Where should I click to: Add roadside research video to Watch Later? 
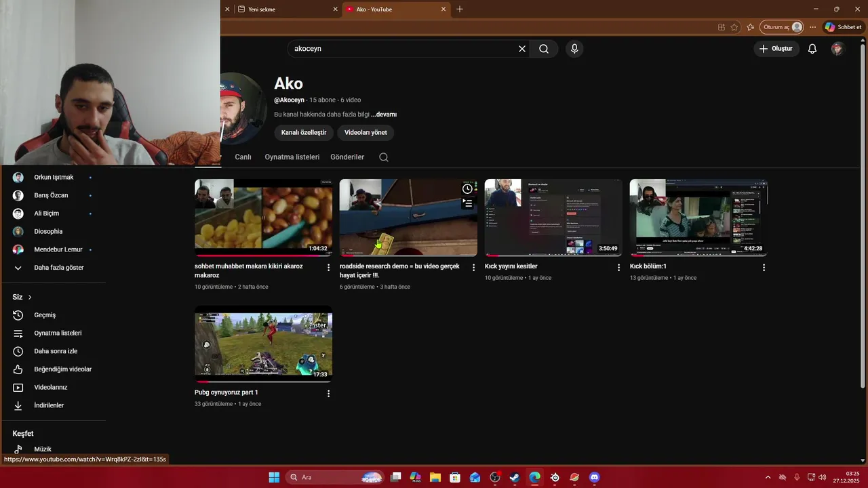coord(467,188)
